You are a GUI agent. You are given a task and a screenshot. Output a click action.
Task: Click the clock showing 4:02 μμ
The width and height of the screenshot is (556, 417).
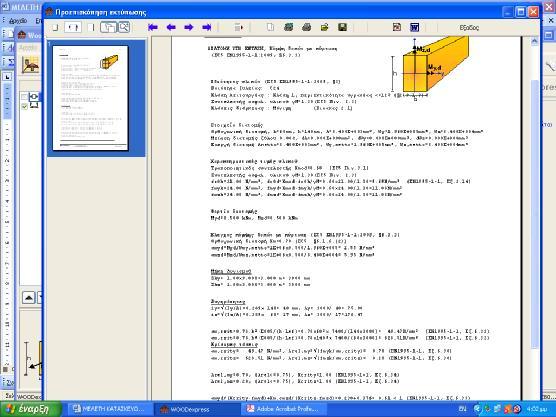(536, 409)
